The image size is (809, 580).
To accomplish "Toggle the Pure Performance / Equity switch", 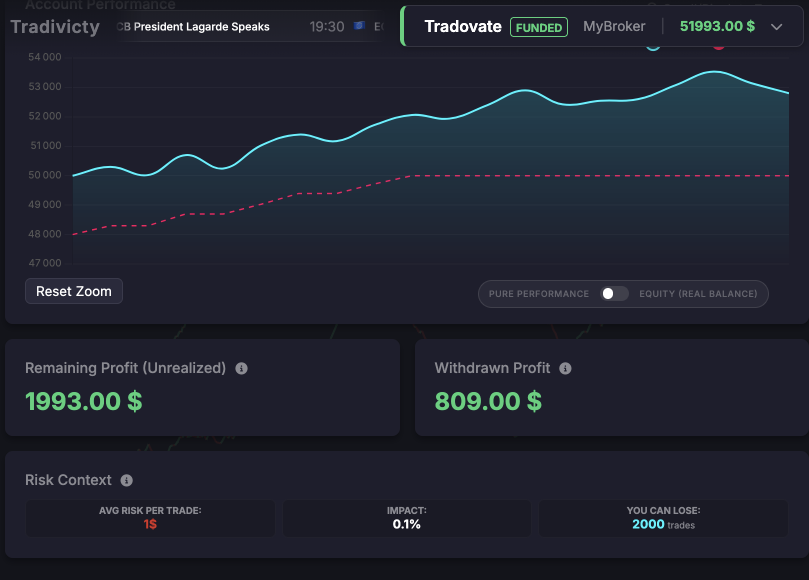I will click(614, 294).
